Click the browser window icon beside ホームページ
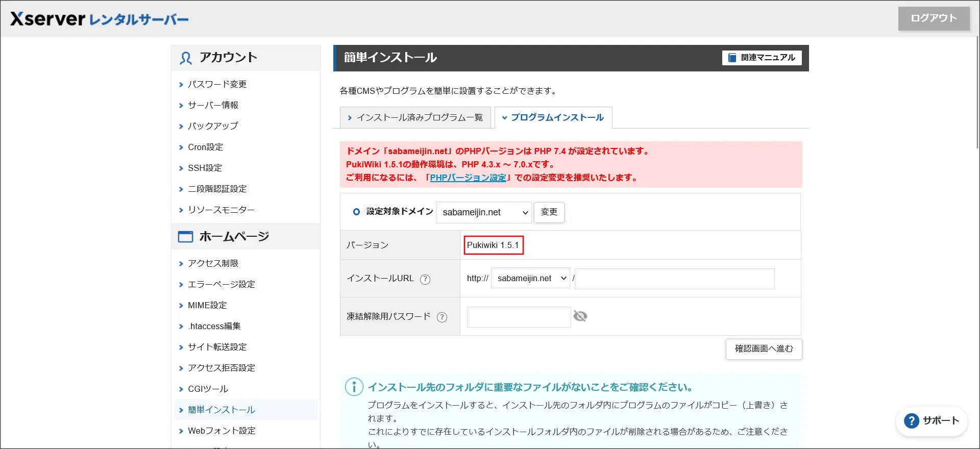980x449 pixels. coord(185,237)
